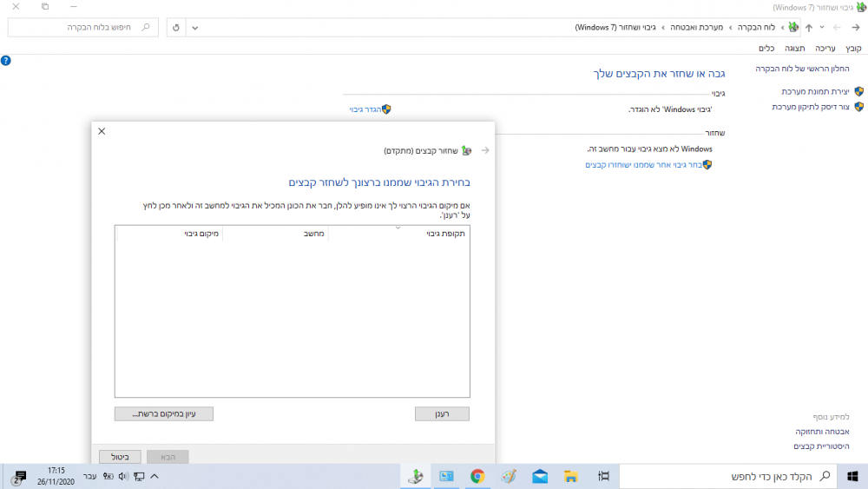Open Paint from taskbar
The width and height of the screenshot is (868, 489).
509,476
